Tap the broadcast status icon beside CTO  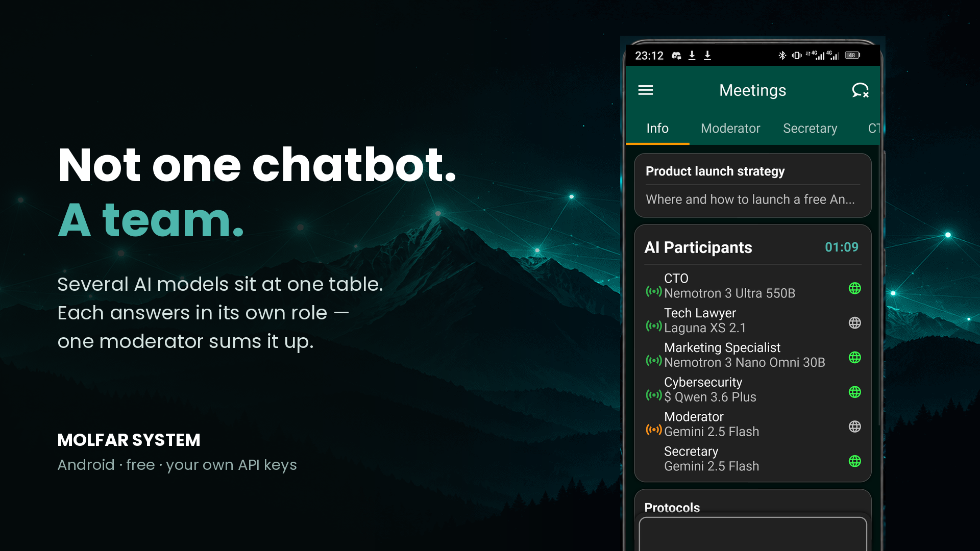pos(654,291)
